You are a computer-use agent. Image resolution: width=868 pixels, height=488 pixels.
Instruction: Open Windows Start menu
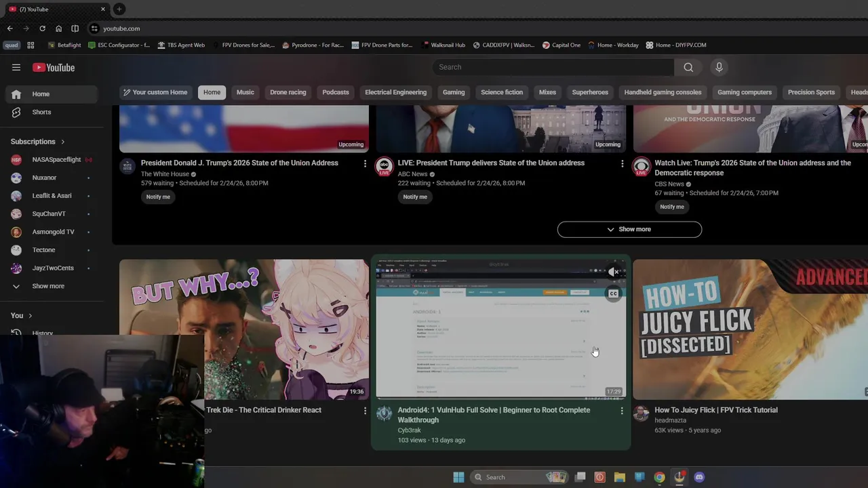458,477
